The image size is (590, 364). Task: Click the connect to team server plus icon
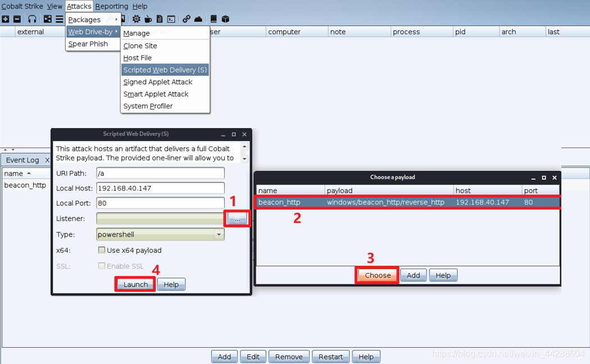[x=5, y=19]
